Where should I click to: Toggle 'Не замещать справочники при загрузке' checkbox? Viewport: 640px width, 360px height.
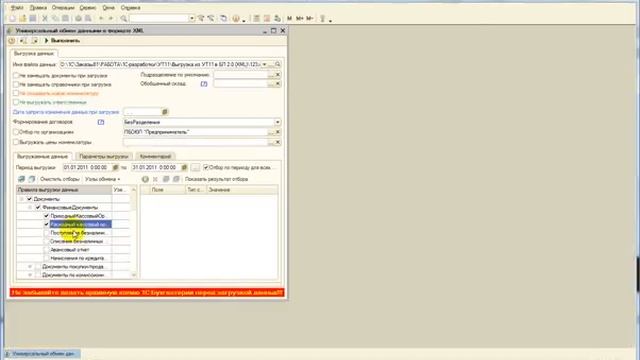coord(16,84)
